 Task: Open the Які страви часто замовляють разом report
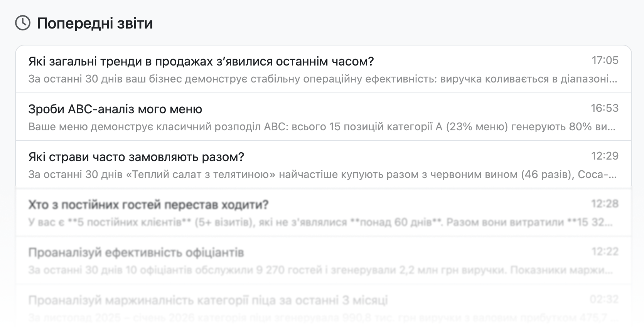coord(136,157)
